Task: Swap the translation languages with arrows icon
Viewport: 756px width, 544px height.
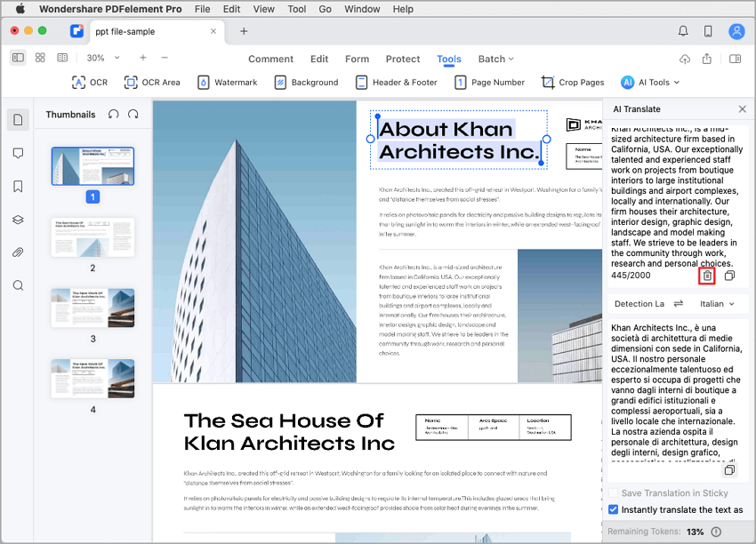Action: [678, 304]
